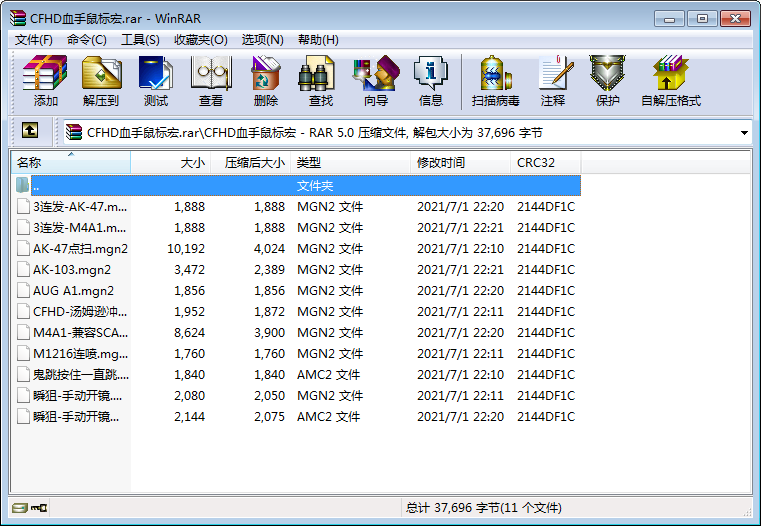Image resolution: width=761 pixels, height=526 pixels.
Task: Show archive Info (信息) icon
Action: pos(430,81)
